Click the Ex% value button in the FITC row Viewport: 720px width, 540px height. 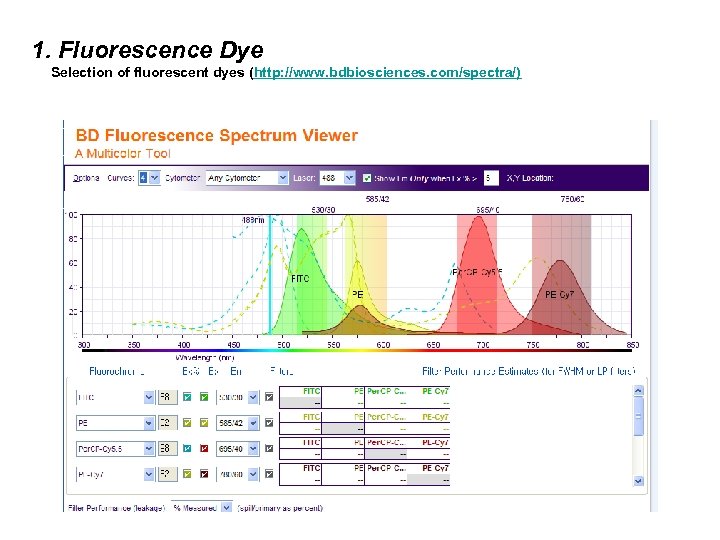click(x=167, y=397)
